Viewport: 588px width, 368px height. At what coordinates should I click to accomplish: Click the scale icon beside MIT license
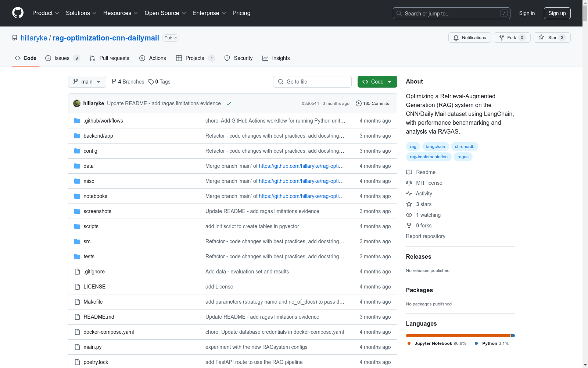click(409, 183)
